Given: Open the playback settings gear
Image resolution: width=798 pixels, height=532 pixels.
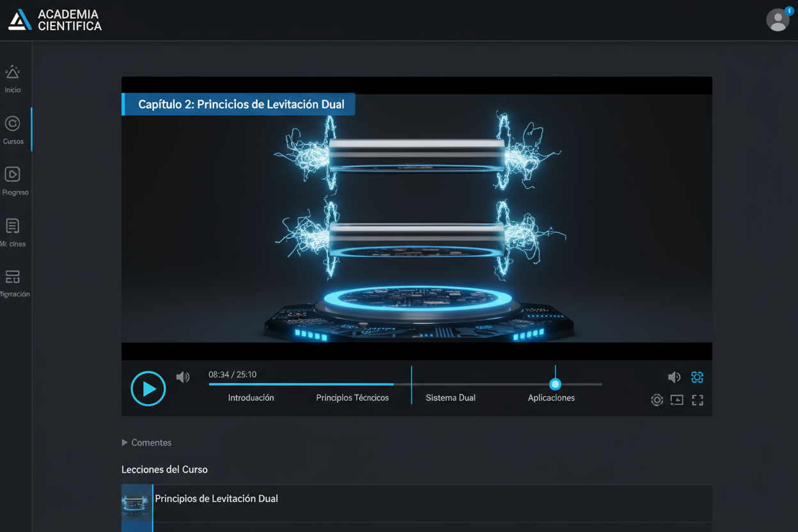Looking at the screenshot, I should point(657,400).
